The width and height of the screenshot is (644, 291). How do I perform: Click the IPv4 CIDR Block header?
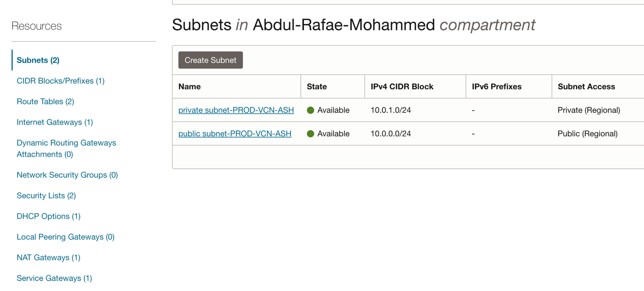click(402, 87)
